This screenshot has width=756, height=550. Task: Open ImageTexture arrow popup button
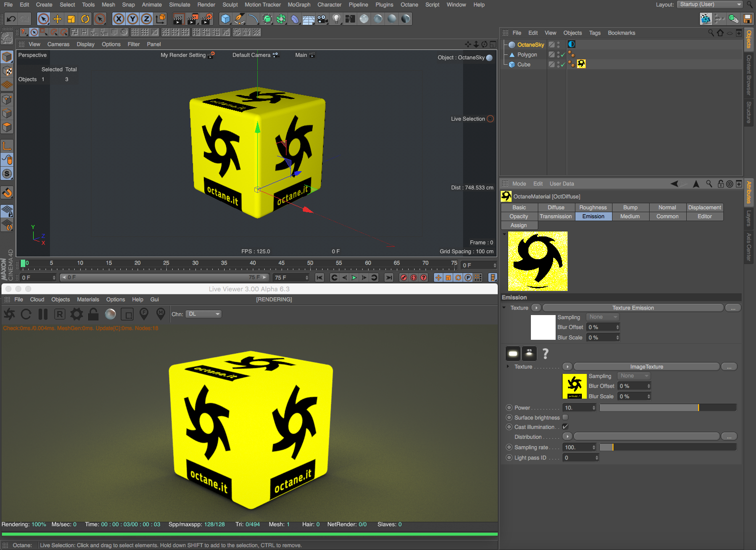pyautogui.click(x=567, y=367)
